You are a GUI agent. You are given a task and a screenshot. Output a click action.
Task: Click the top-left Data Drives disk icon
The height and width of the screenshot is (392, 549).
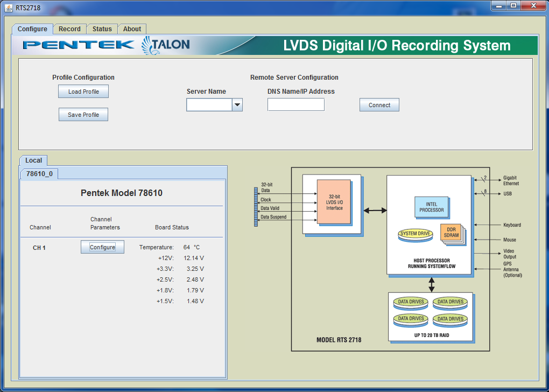(411, 303)
